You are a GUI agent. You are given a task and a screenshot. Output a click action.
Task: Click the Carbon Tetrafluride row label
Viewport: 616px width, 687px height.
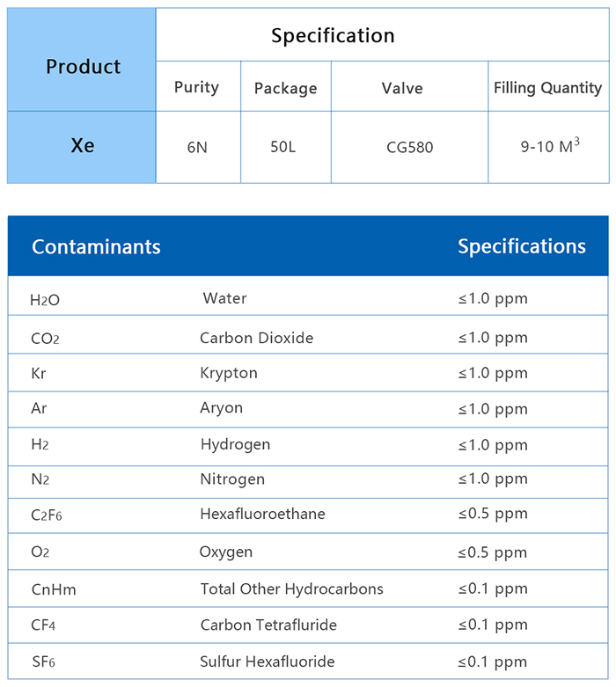tap(268, 625)
